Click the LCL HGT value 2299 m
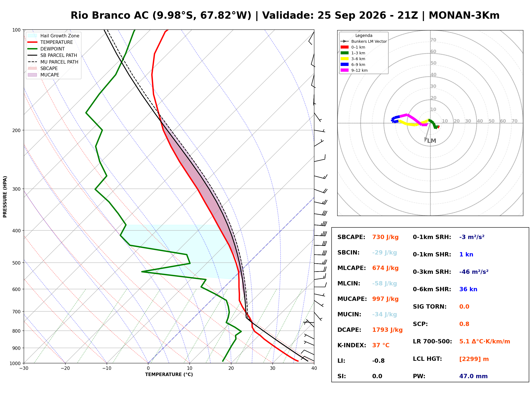 pyautogui.click(x=474, y=359)
